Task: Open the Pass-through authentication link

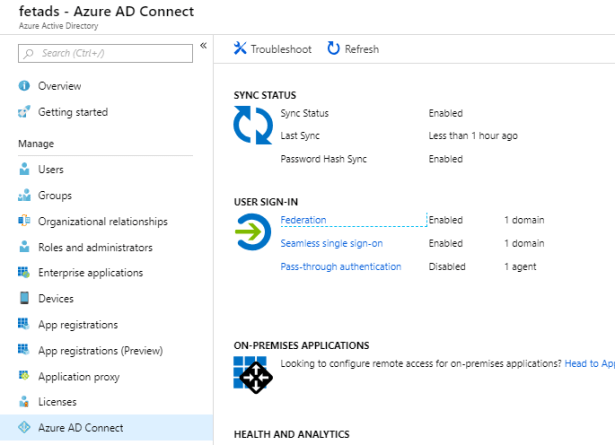Action: tap(340, 267)
